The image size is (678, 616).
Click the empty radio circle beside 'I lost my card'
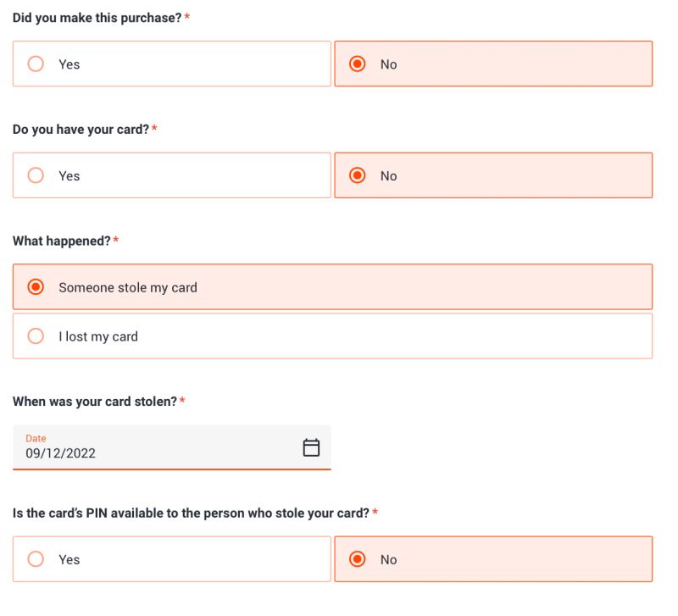[36, 336]
